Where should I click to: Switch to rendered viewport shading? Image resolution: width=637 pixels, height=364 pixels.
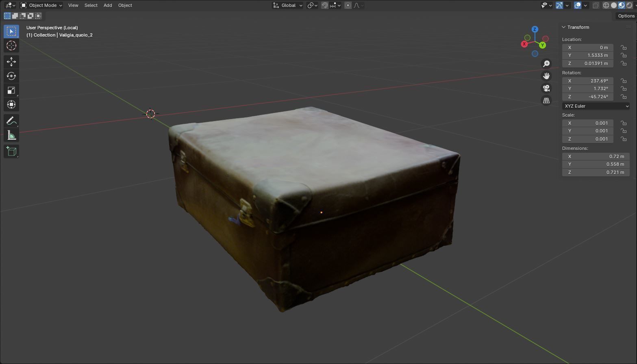(629, 5)
